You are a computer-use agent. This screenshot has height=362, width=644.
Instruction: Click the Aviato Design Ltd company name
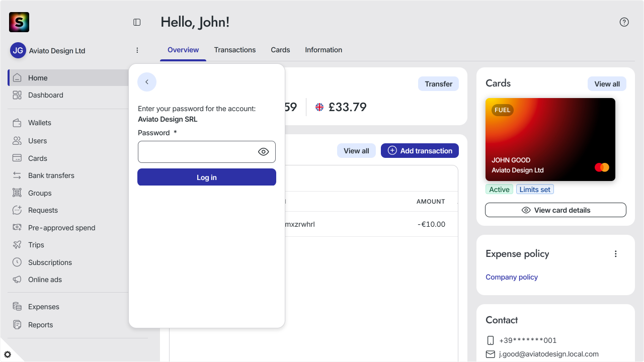click(57, 51)
